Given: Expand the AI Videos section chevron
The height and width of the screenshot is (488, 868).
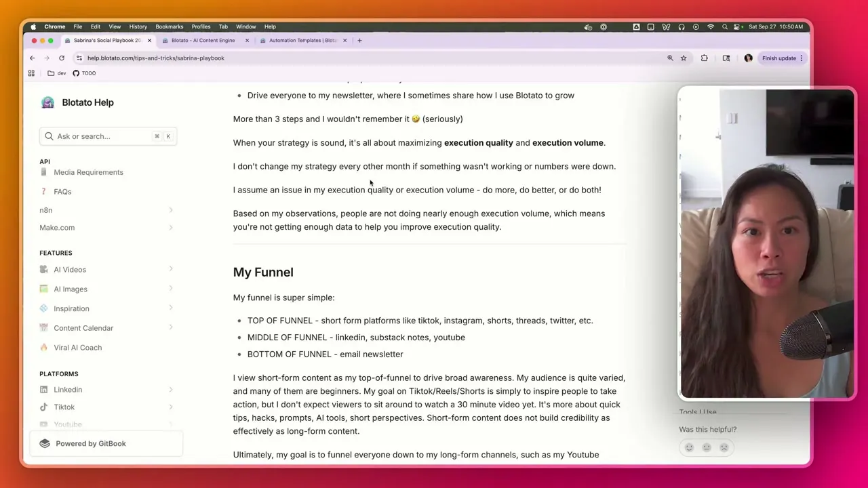Looking at the screenshot, I should 171,270.
